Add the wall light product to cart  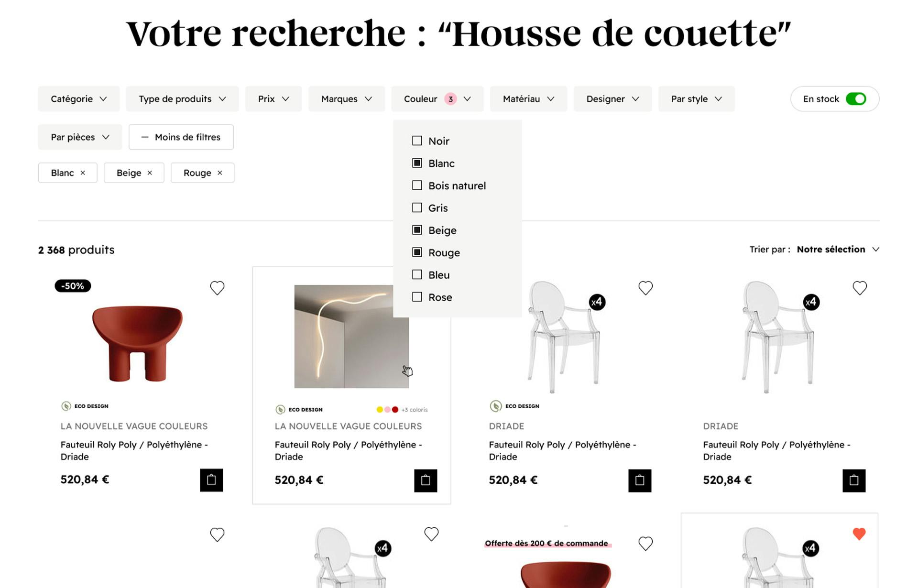tap(426, 480)
